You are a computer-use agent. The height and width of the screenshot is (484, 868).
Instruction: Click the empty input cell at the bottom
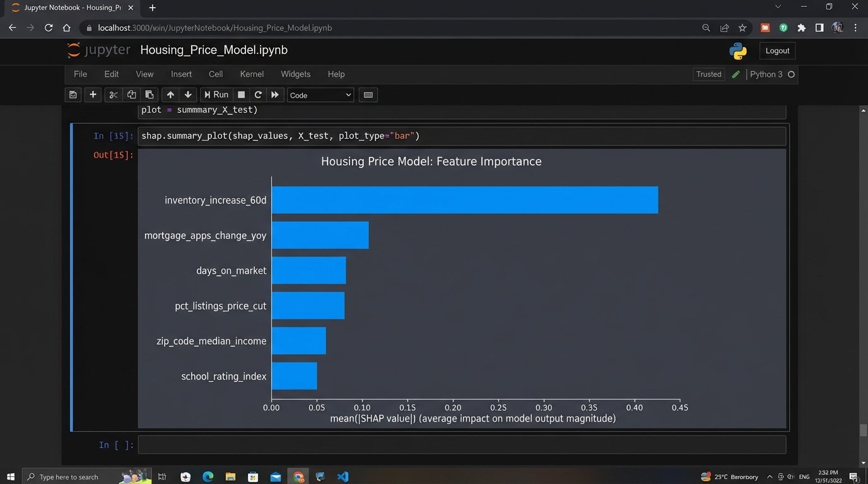pos(462,445)
